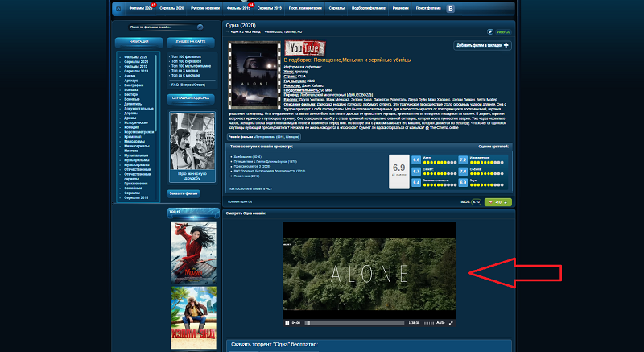Click the IMDB 6.10 rating badge
Image resolution: width=644 pixels, height=352 pixels.
(476, 202)
